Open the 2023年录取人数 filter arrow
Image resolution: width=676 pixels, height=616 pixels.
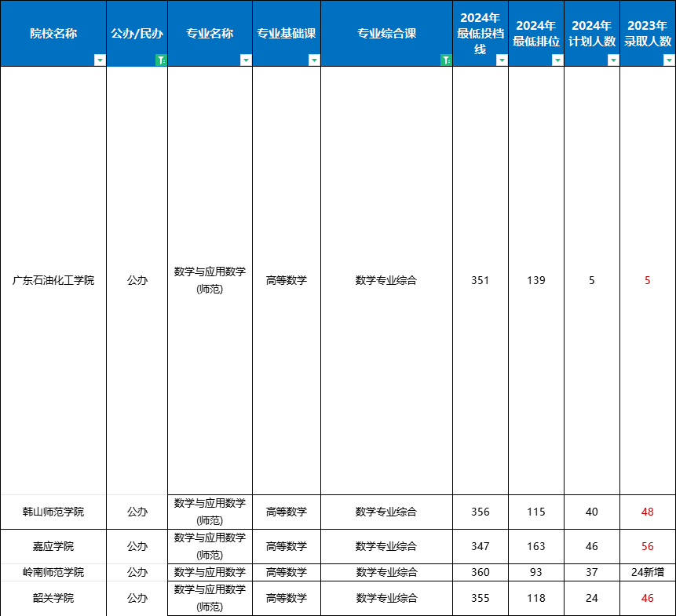click(x=669, y=60)
